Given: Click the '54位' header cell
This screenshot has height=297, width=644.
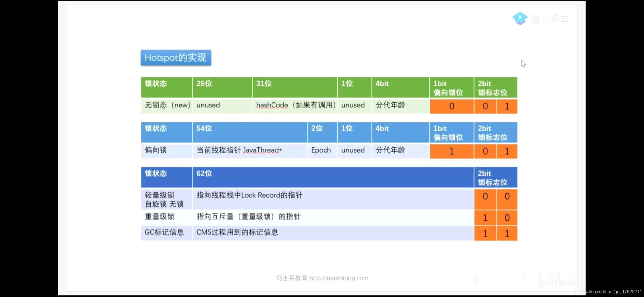Looking at the screenshot, I should [250, 132].
